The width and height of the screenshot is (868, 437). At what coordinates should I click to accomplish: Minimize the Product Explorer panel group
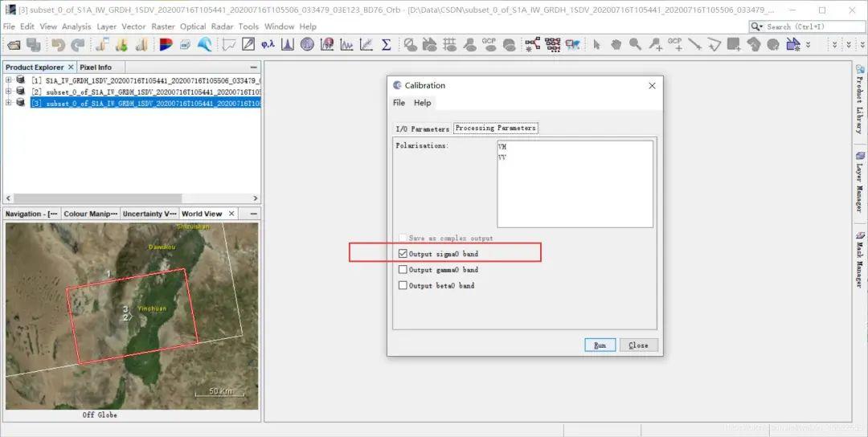click(253, 67)
